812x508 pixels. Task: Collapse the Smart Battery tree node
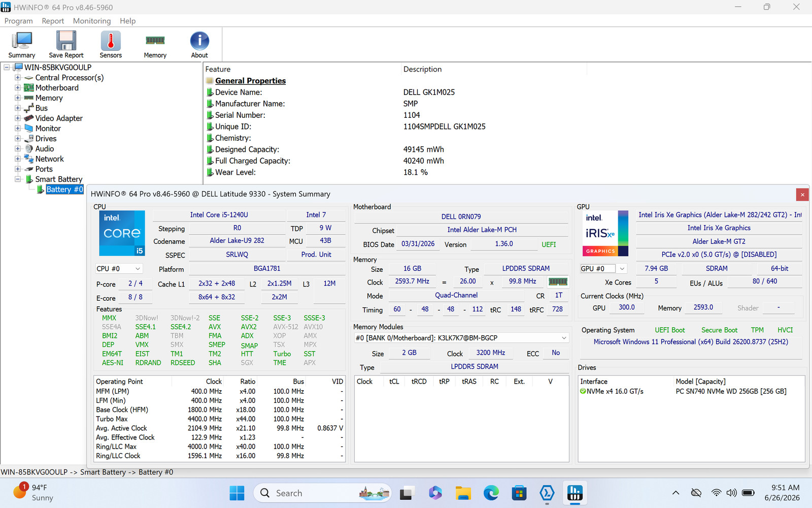pos(18,179)
